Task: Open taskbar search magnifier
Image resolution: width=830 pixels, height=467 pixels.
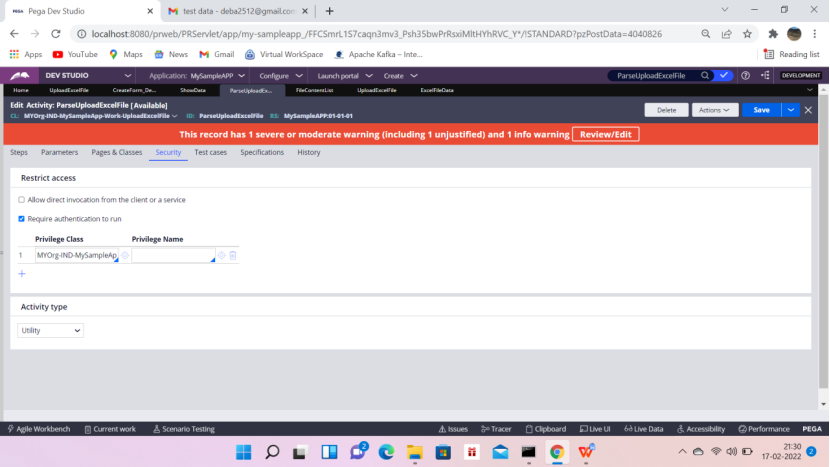Action: pyautogui.click(x=272, y=452)
